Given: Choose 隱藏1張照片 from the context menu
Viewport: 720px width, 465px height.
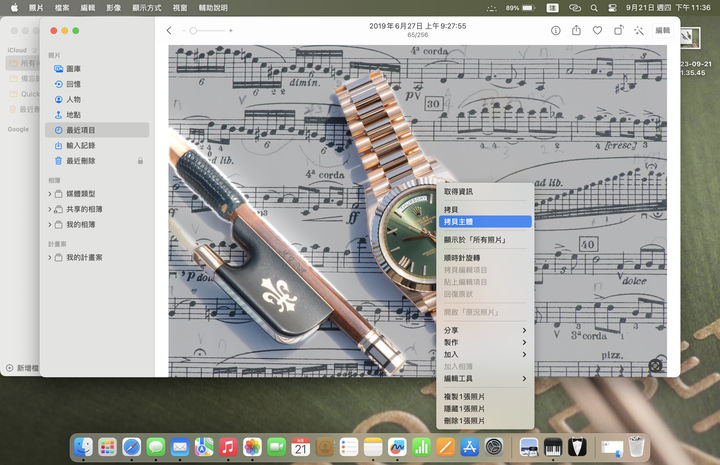Looking at the screenshot, I should (485, 409).
